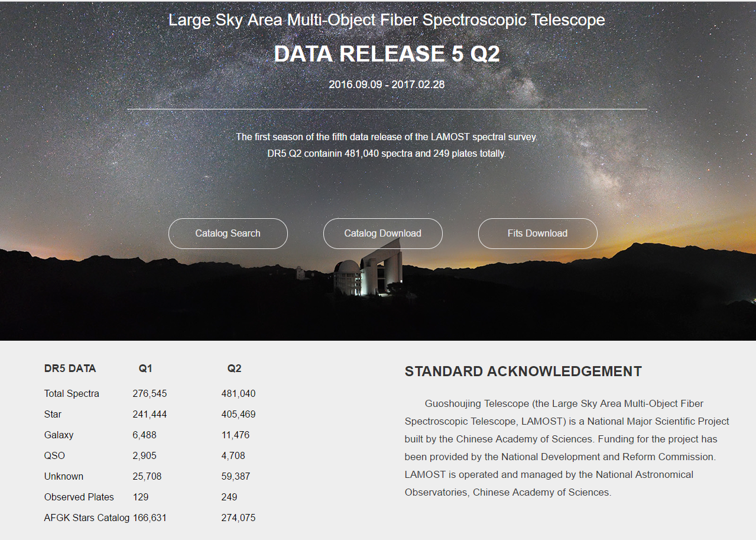Click the Unknown row label
This screenshot has height=540, width=756.
pos(64,477)
